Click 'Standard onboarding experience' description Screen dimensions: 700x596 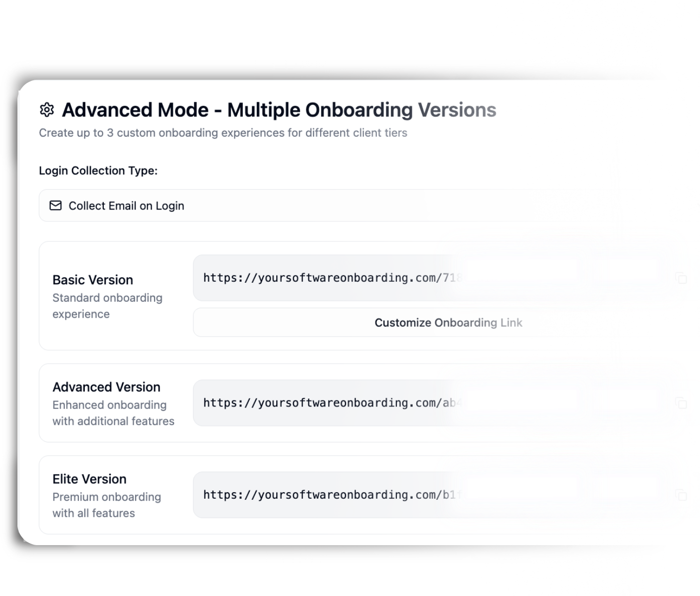(x=107, y=306)
